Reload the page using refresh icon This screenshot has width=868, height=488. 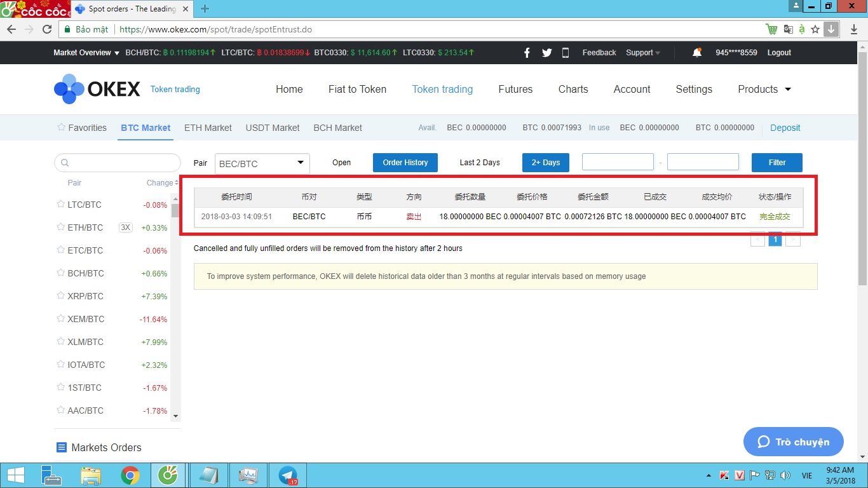47,29
